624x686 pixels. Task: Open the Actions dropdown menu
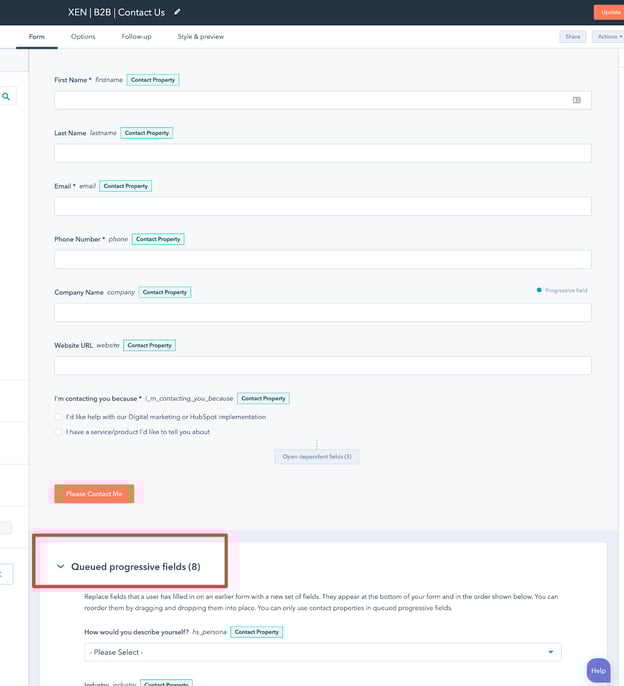coord(607,37)
